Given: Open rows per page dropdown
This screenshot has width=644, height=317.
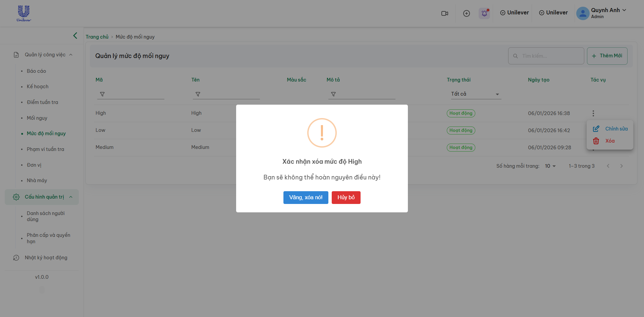Looking at the screenshot, I should click(x=550, y=166).
